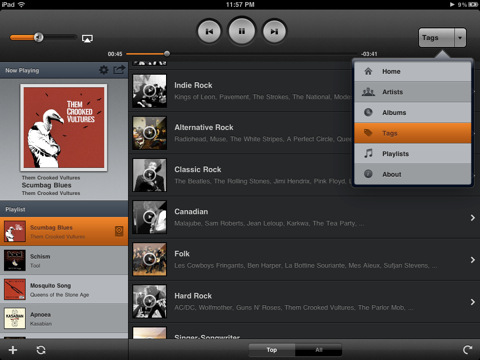Image resolution: width=480 pixels, height=360 pixels.
Task: Adjust the volume slider knob
Action: (39, 37)
